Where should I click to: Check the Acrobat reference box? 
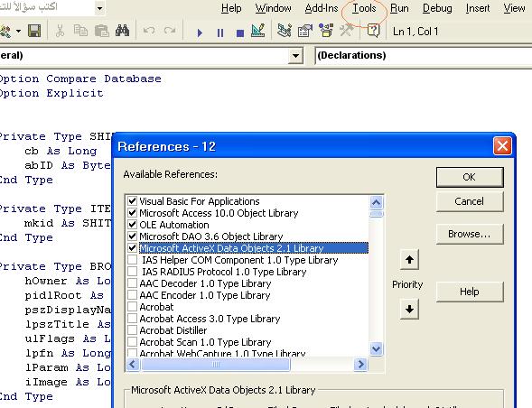(132, 307)
